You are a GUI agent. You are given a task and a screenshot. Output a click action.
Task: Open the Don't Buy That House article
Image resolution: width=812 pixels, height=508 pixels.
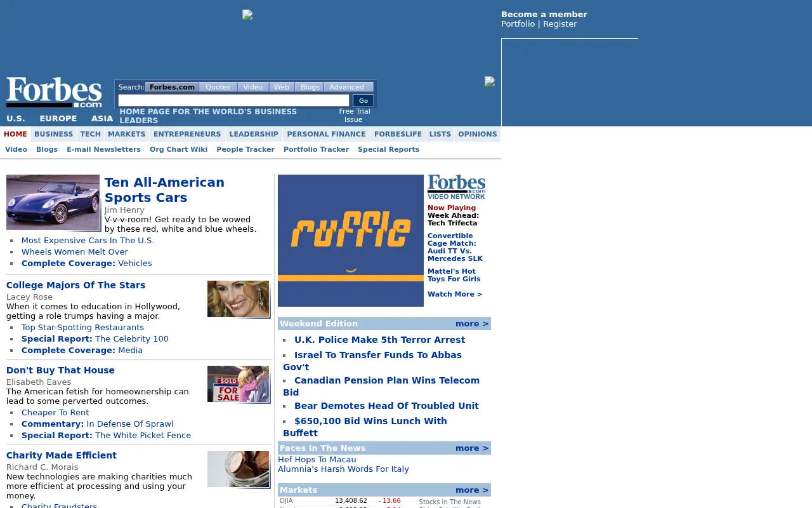(x=60, y=370)
